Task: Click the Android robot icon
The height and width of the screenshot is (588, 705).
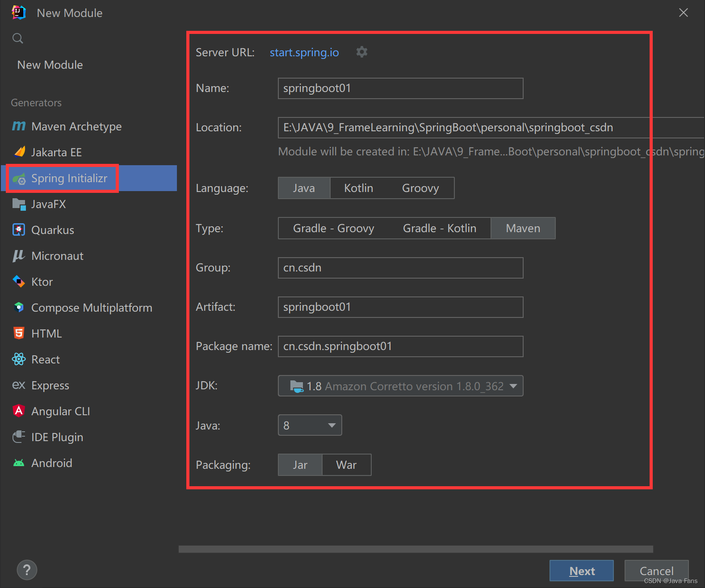Action: pos(19,463)
